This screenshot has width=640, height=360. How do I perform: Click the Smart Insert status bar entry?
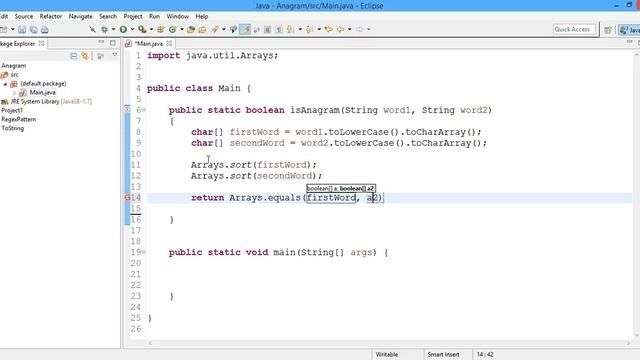coord(443,354)
